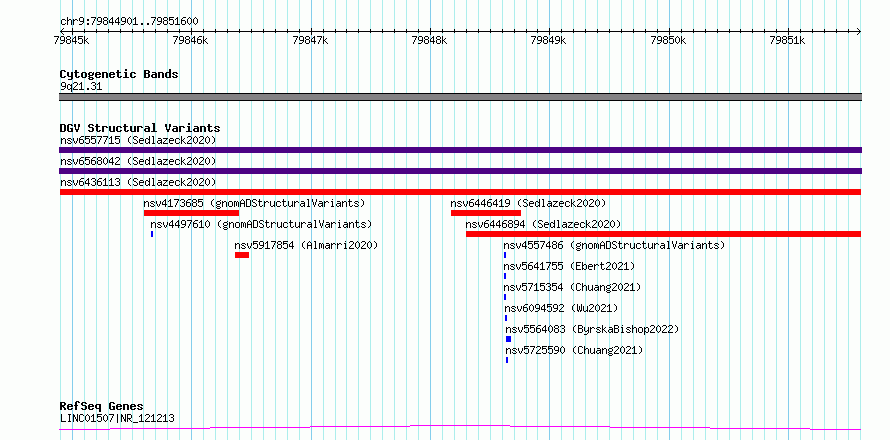
Task: Select the 9q21.31 band label
Action: click(x=81, y=87)
